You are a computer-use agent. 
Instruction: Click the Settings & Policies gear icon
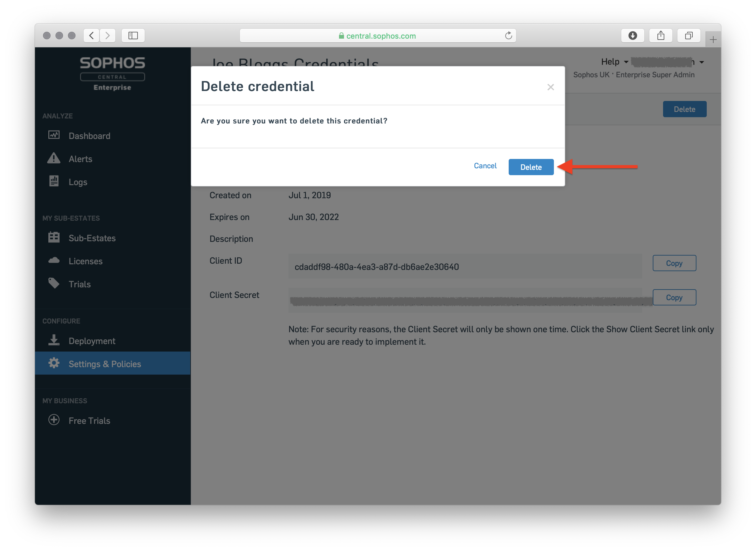point(54,363)
